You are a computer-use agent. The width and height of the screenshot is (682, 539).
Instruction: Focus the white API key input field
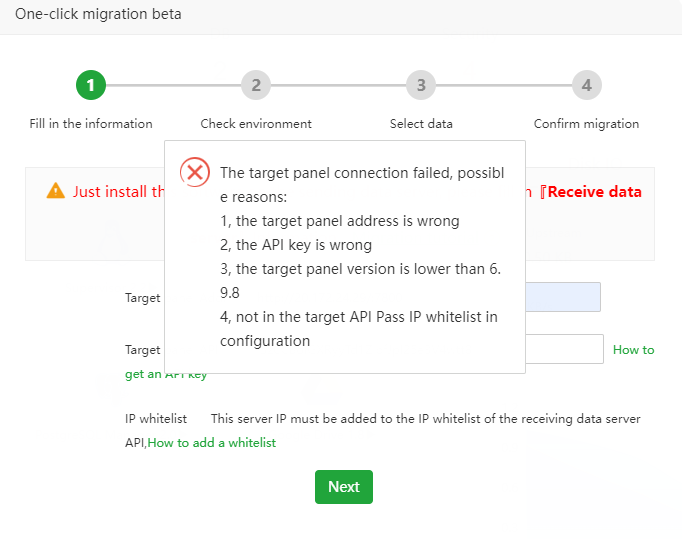[564, 349]
